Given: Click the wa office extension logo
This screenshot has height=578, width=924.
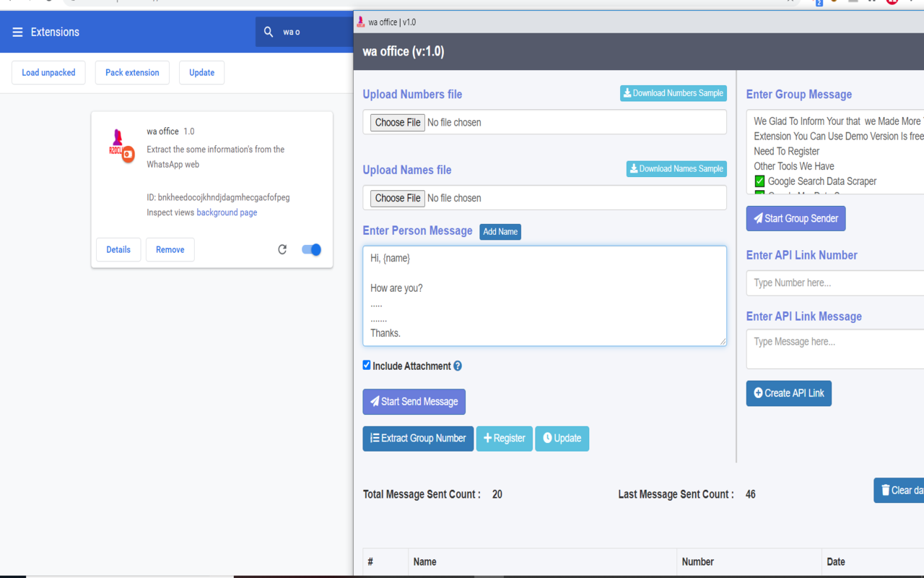Looking at the screenshot, I should click(x=121, y=145).
